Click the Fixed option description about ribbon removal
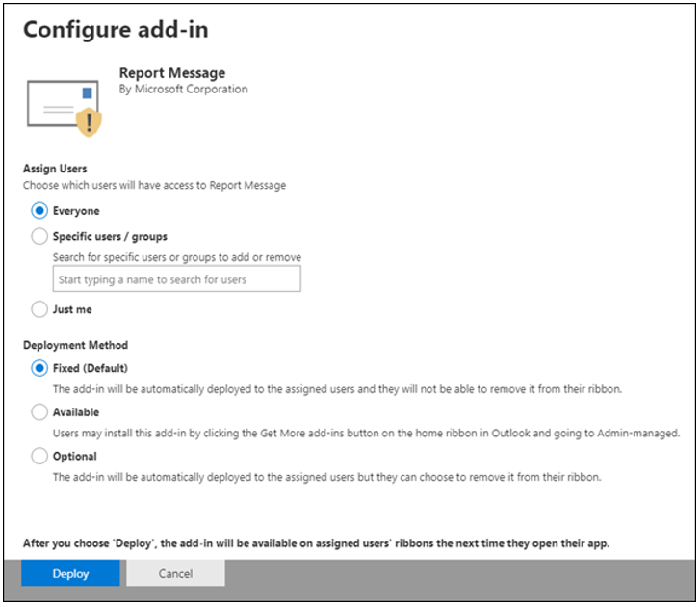Viewport: 700px width, 607px height. pyautogui.click(x=338, y=389)
